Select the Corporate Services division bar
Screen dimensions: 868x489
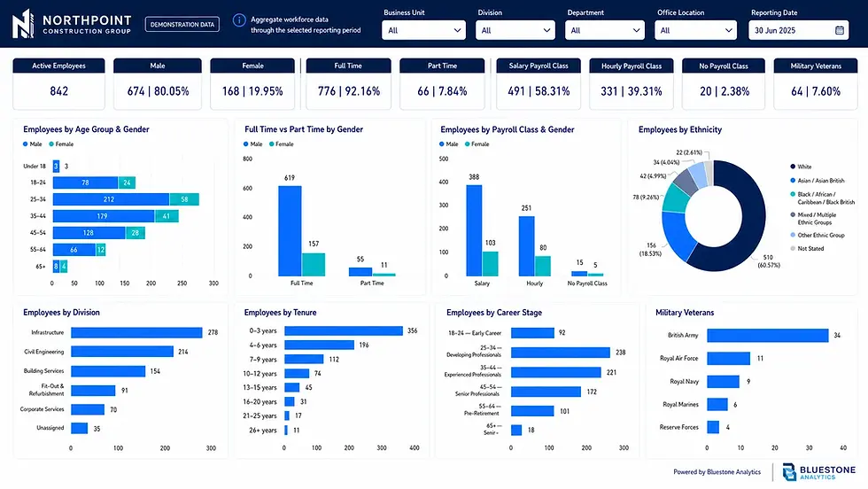click(88, 409)
